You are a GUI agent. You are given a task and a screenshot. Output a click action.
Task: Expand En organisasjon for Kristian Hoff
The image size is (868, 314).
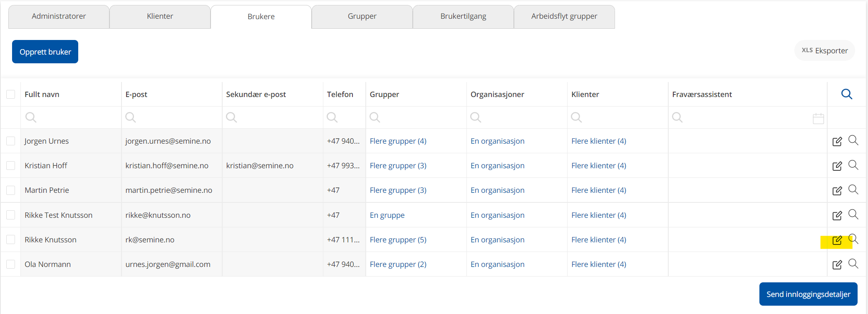(x=497, y=166)
